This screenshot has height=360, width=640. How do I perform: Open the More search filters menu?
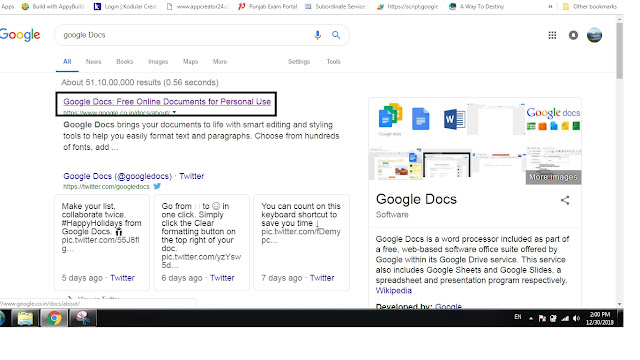tap(220, 62)
